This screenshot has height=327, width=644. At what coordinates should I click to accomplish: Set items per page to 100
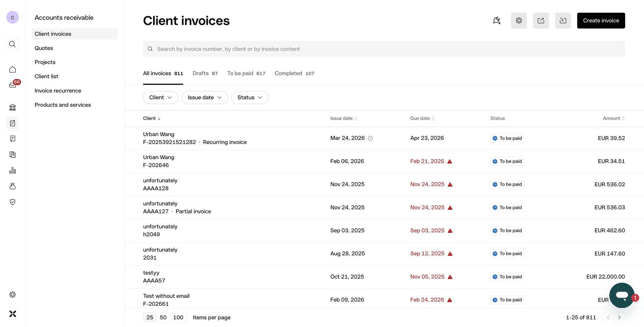point(178,317)
